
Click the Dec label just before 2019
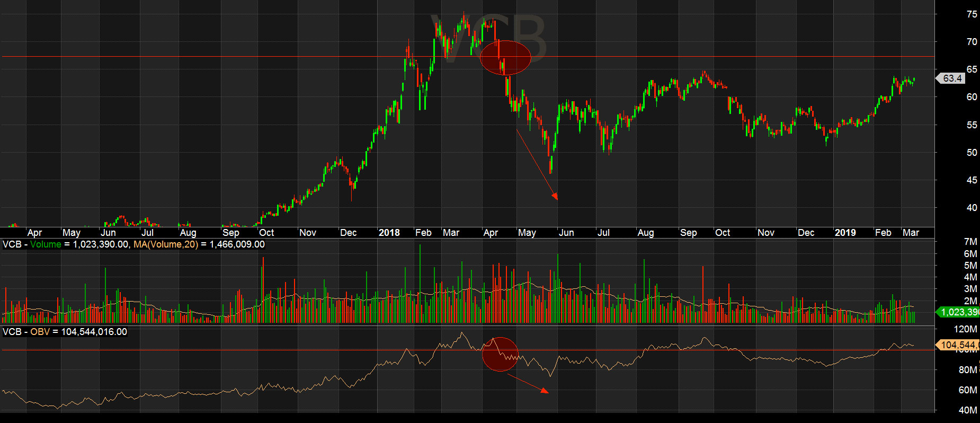click(806, 233)
